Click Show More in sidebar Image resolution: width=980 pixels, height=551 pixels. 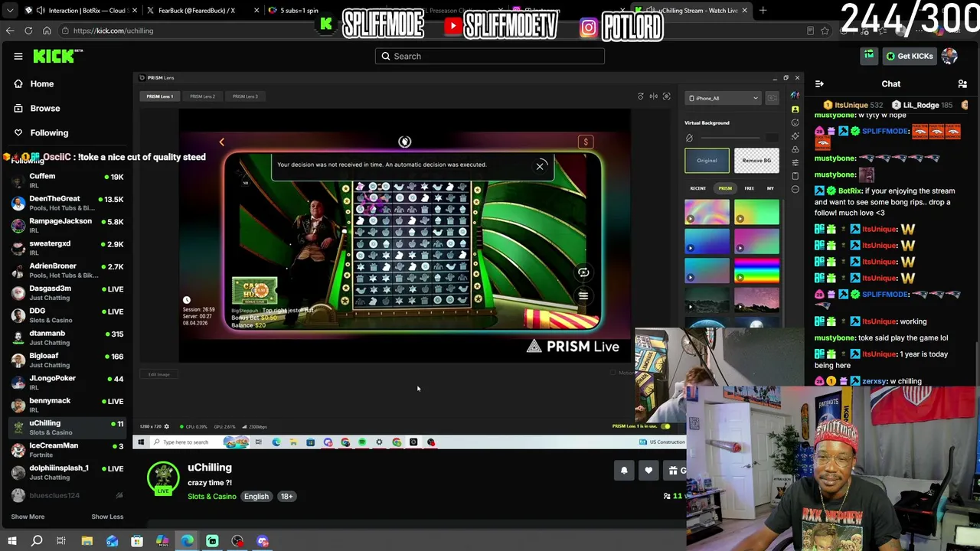(x=28, y=517)
